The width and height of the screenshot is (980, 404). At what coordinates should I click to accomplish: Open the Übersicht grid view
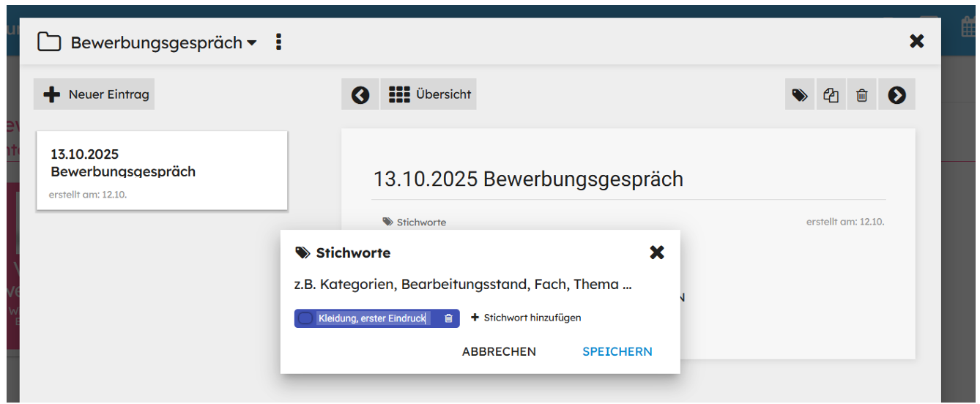point(429,94)
